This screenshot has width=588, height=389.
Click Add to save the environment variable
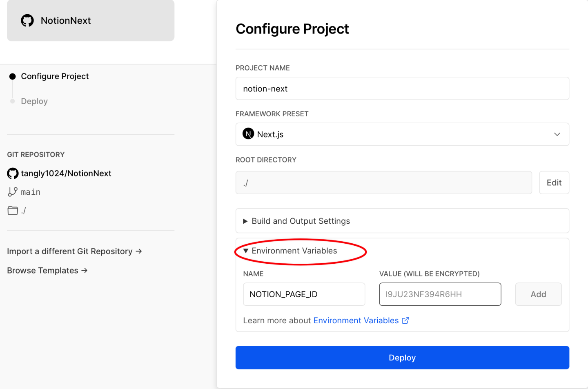point(538,294)
